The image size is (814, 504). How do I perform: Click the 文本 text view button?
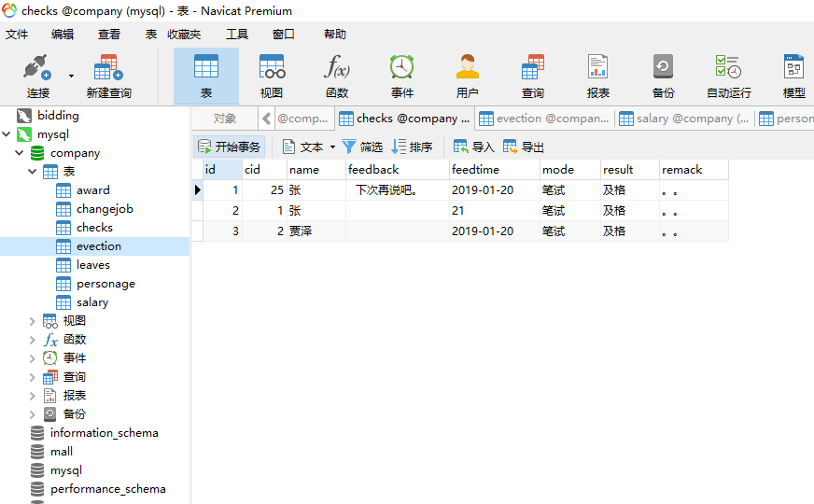point(302,147)
